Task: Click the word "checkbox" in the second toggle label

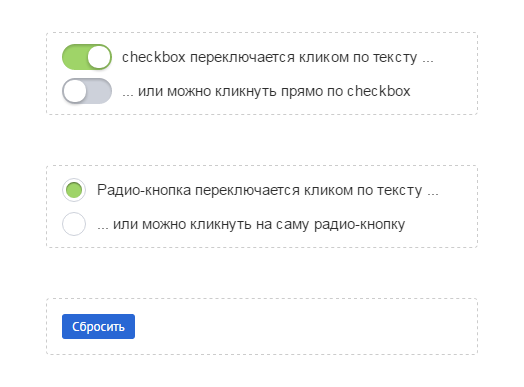Action: (379, 91)
